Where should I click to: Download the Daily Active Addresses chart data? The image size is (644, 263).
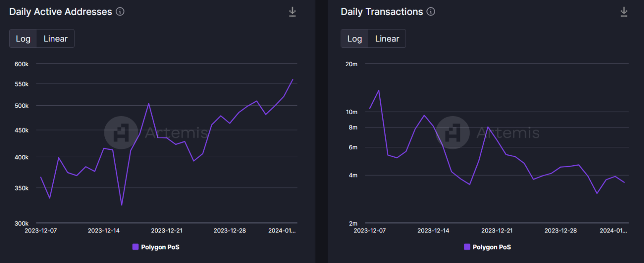(x=292, y=12)
